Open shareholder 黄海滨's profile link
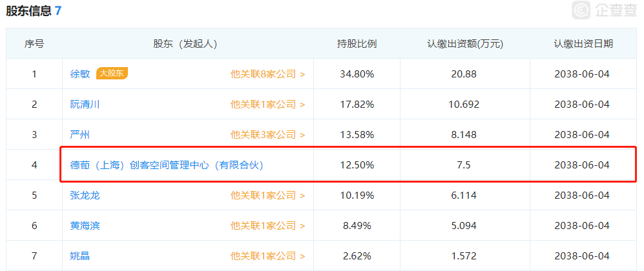 point(85,225)
